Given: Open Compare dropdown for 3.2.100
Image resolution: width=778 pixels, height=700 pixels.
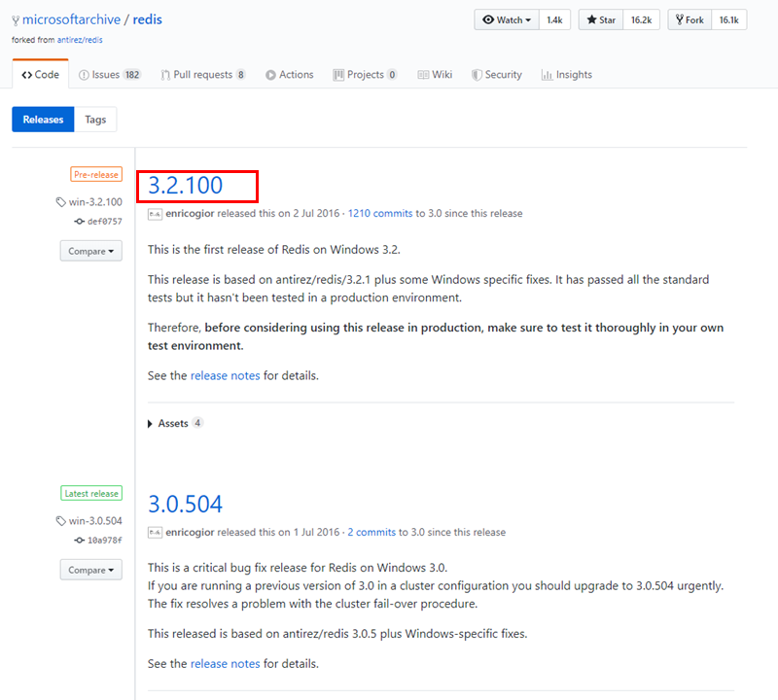Looking at the screenshot, I should pos(91,251).
